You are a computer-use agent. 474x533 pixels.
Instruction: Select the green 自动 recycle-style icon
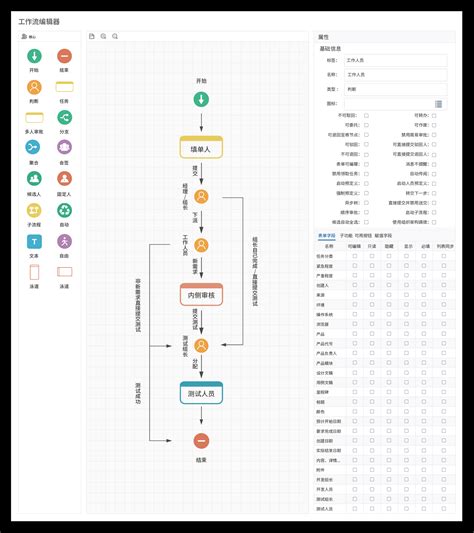point(64,210)
